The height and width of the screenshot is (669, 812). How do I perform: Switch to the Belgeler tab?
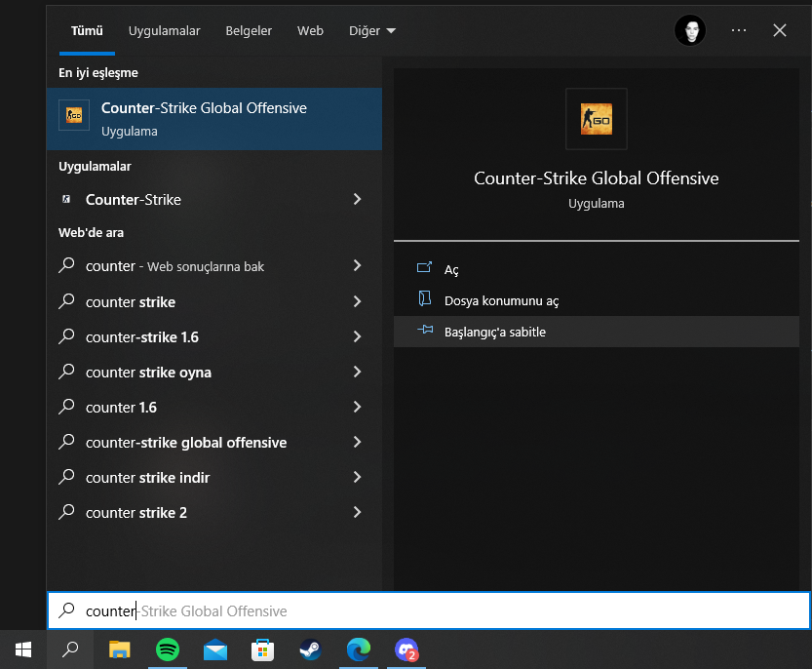[x=249, y=31]
